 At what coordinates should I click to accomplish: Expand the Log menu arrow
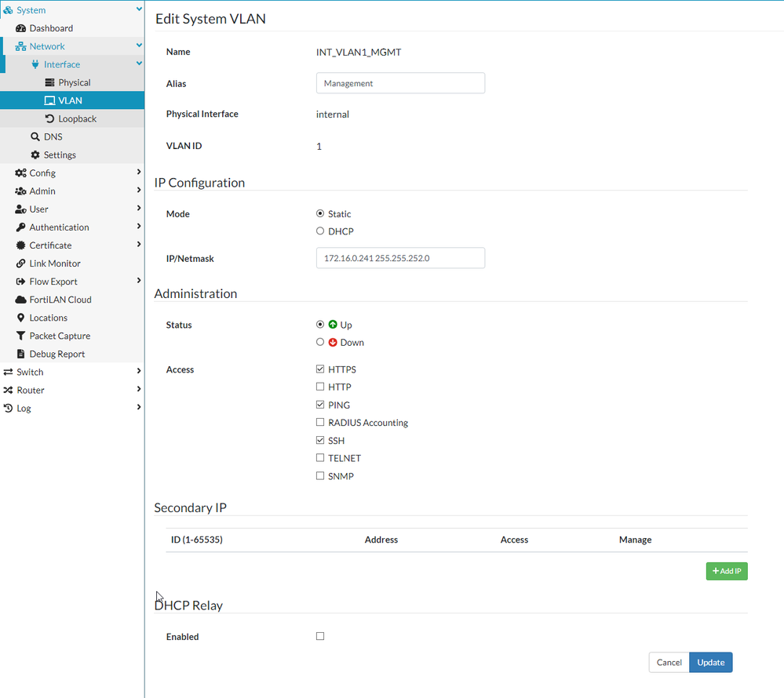[x=139, y=407]
